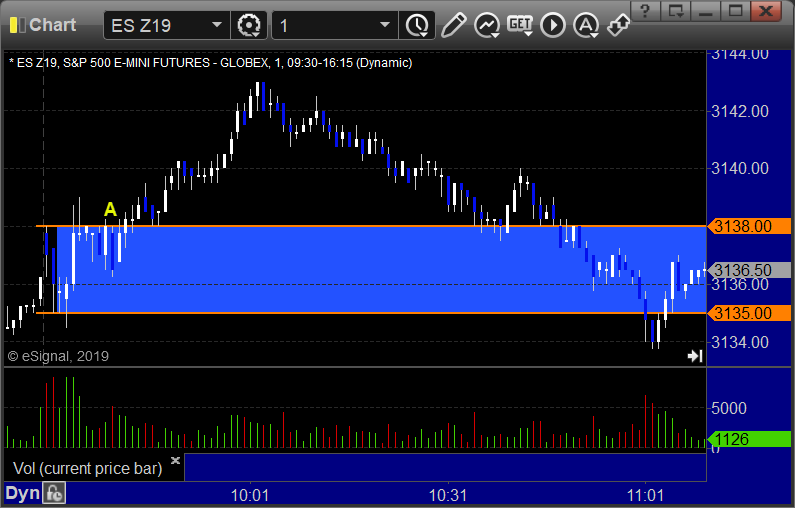Click the 10:31 time axis label
Viewport: 795px width, 508px height.
click(x=448, y=495)
